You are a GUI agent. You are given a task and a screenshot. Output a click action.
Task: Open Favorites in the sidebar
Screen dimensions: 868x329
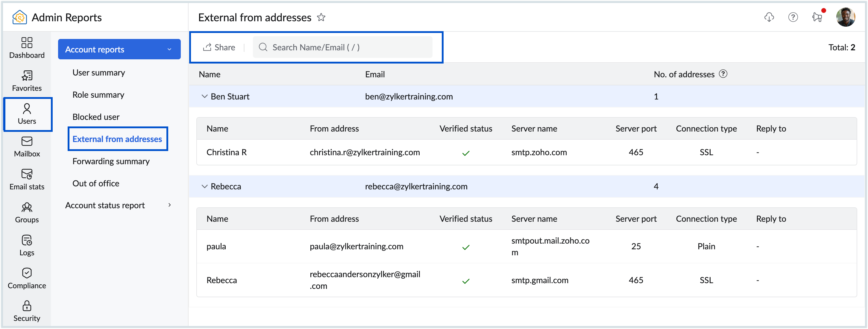point(27,81)
